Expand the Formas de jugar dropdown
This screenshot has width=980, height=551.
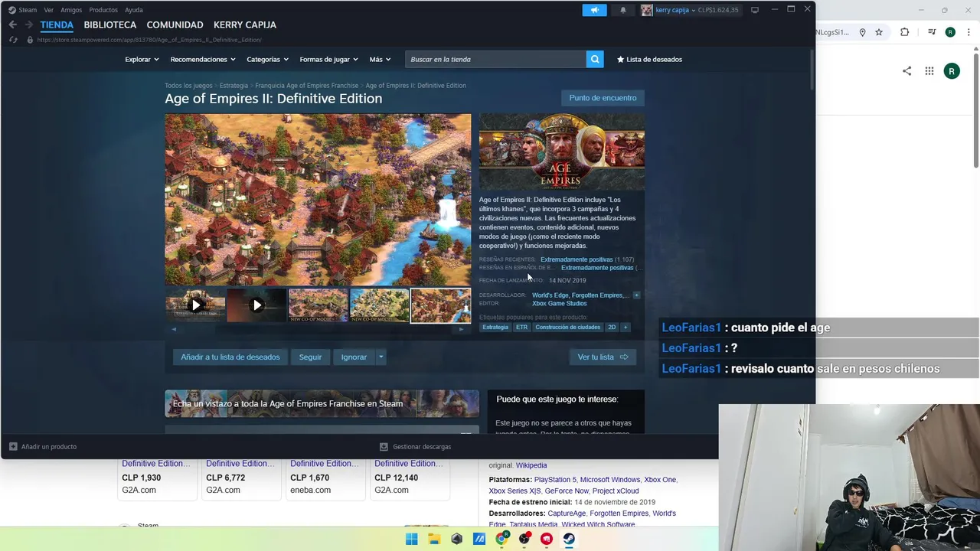click(328, 59)
